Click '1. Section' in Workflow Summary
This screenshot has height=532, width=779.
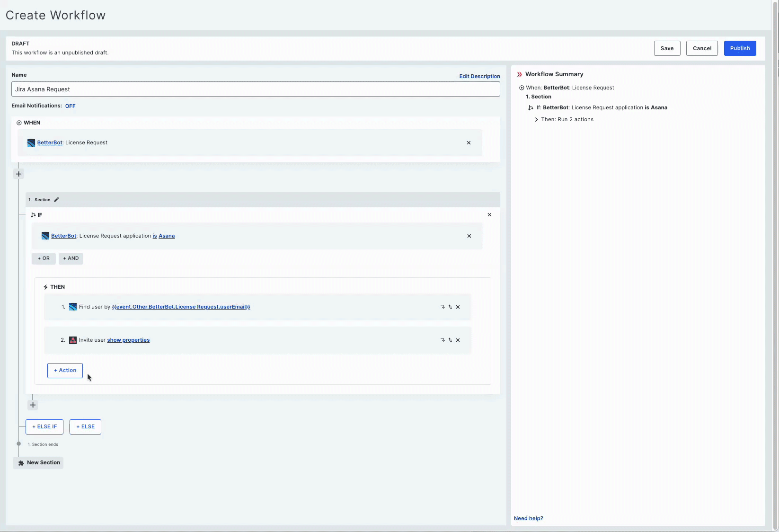click(539, 97)
